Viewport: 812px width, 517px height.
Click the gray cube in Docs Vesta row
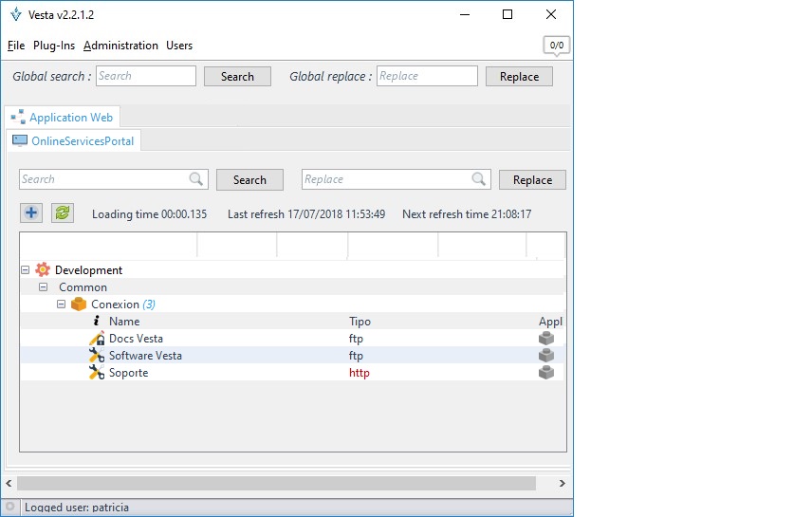546,339
